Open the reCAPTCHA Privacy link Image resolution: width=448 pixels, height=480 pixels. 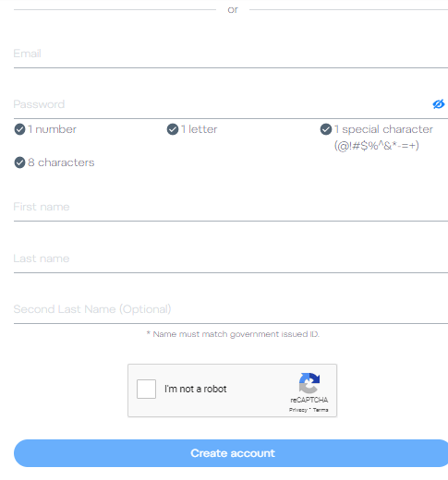tap(298, 410)
